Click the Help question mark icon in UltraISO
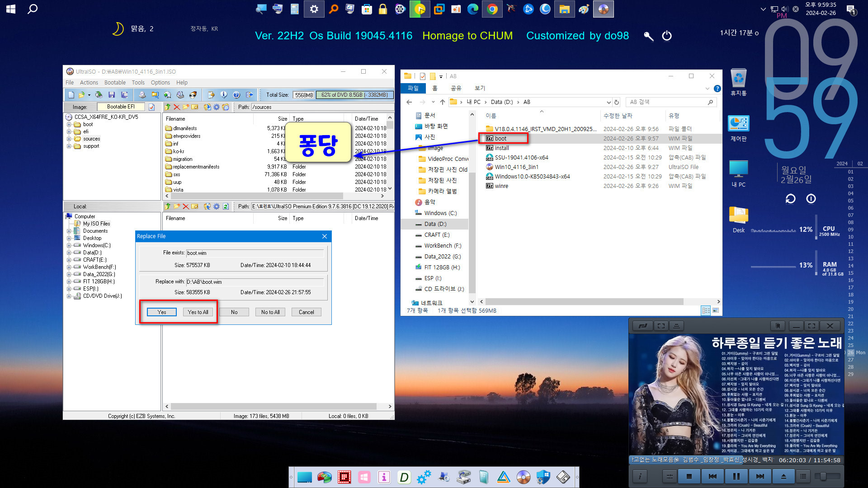This screenshot has height=488, width=868. (236, 95)
